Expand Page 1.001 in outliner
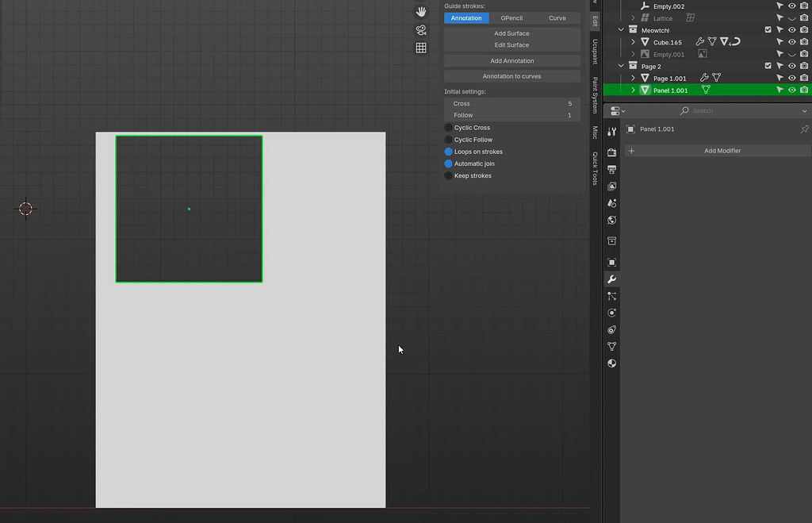 pyautogui.click(x=633, y=78)
